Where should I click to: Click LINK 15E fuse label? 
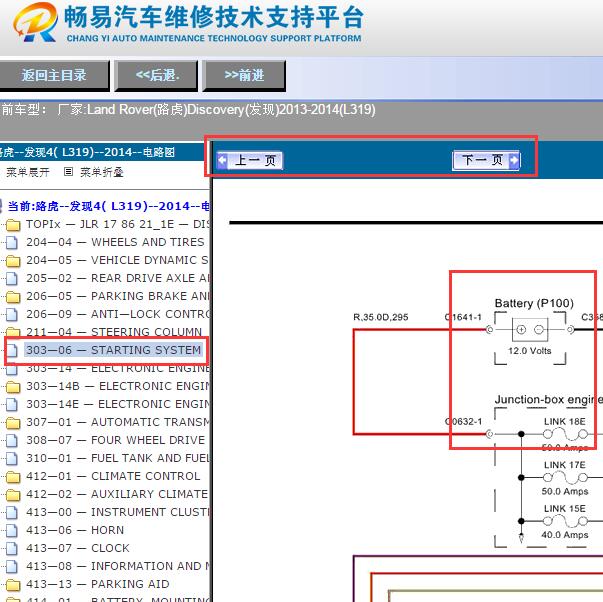[565, 508]
